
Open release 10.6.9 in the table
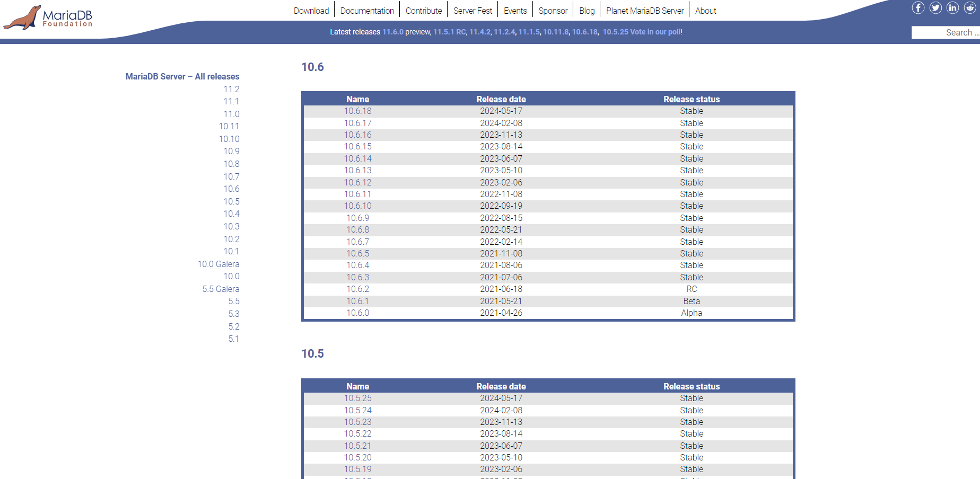click(x=358, y=218)
